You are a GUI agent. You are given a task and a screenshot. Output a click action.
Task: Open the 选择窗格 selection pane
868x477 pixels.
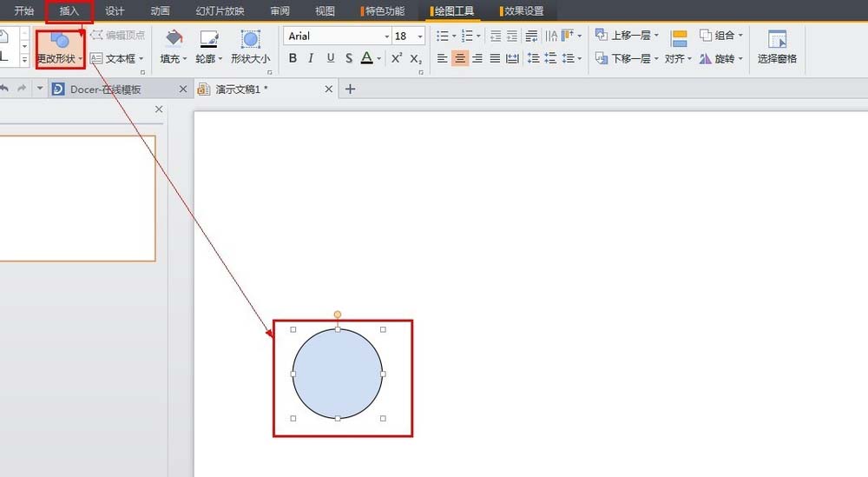point(777,48)
